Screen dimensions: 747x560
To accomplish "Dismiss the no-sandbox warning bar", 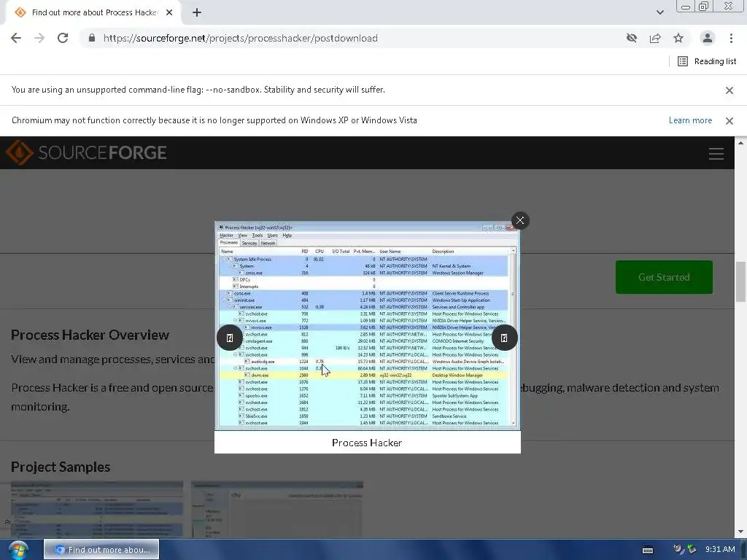I will click(x=729, y=90).
